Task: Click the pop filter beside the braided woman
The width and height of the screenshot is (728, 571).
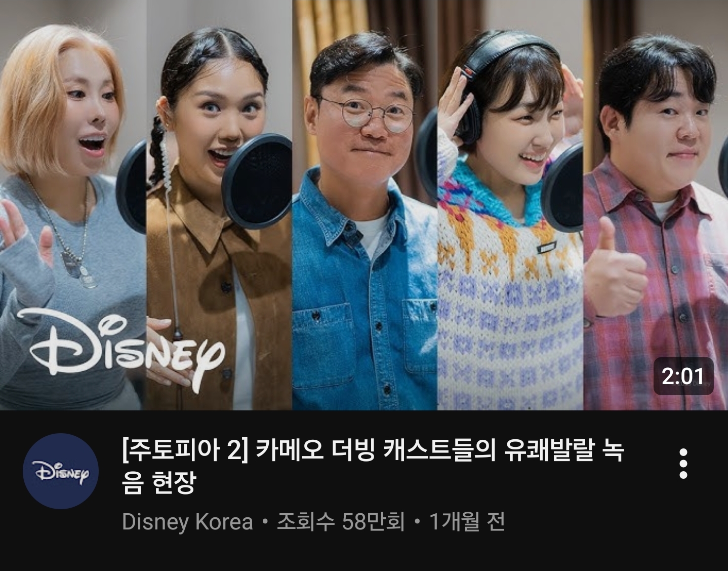Action: coord(257,181)
